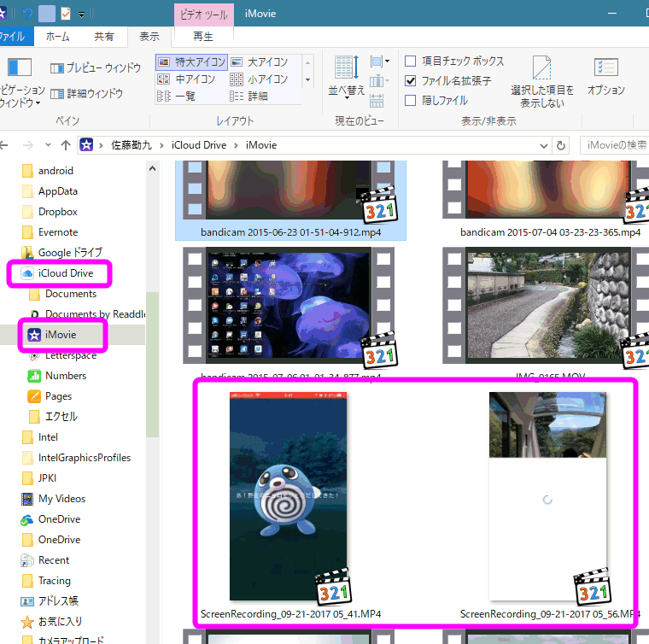Click プレビュー ウィンドウ button
This screenshot has height=644, width=649.
95,68
